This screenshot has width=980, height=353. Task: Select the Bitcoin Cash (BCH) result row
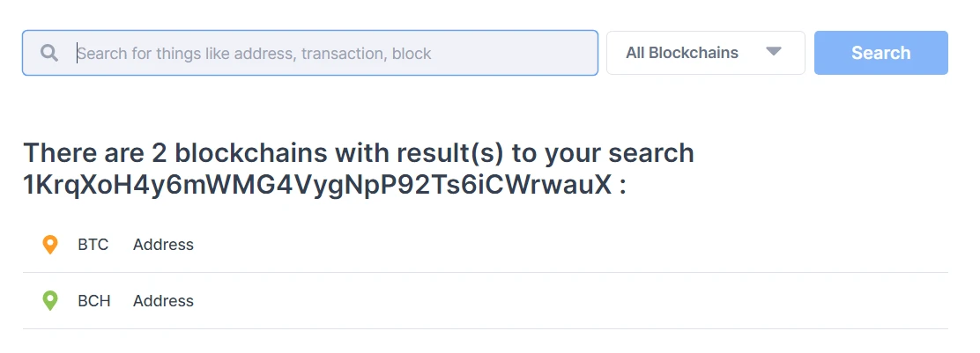(x=485, y=300)
